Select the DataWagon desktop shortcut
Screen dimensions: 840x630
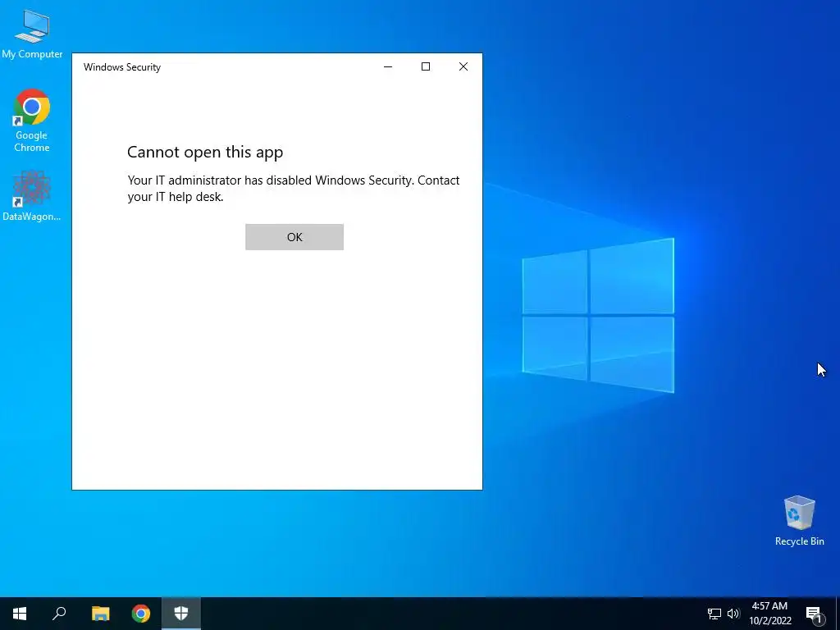32,195
